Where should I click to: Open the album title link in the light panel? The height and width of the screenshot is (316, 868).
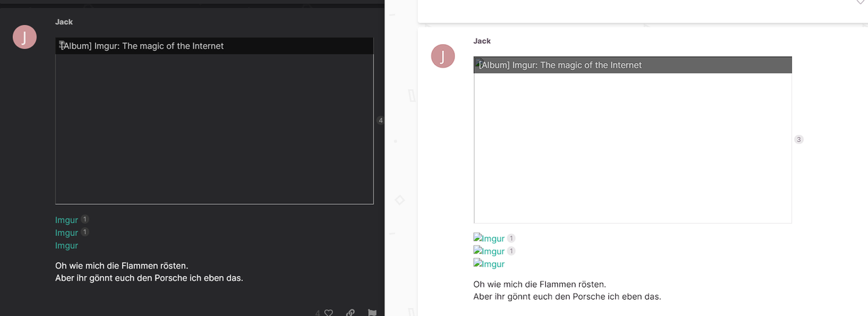coord(560,65)
